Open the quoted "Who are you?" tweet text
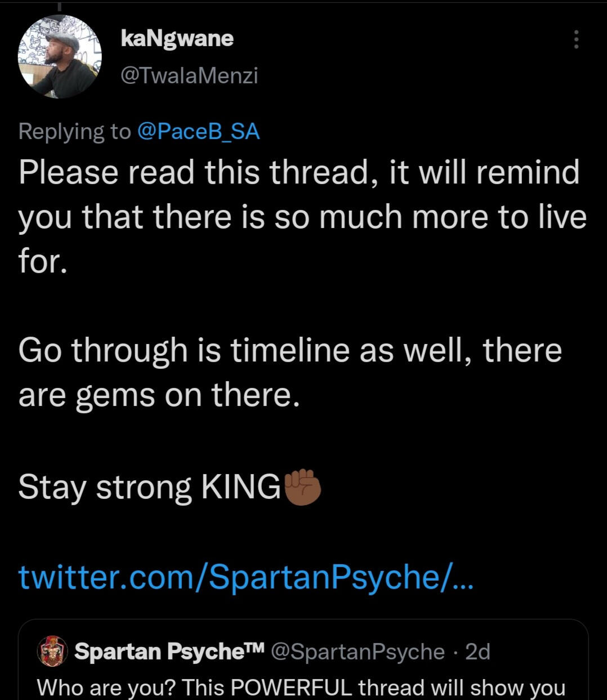 point(301,688)
